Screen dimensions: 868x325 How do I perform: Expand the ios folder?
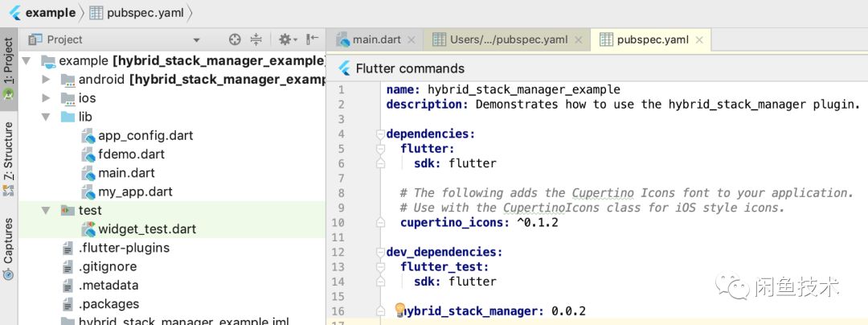click(46, 99)
